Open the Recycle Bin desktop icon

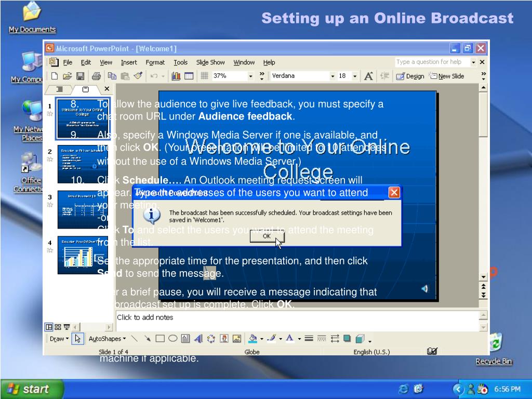[x=494, y=349]
